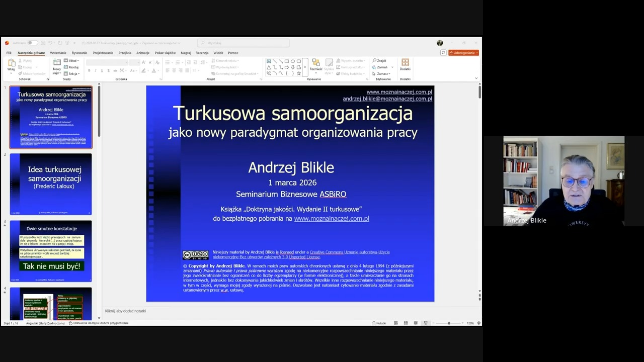644x362 pixels.
Task: Select the text box shape tool
Action: click(x=269, y=61)
